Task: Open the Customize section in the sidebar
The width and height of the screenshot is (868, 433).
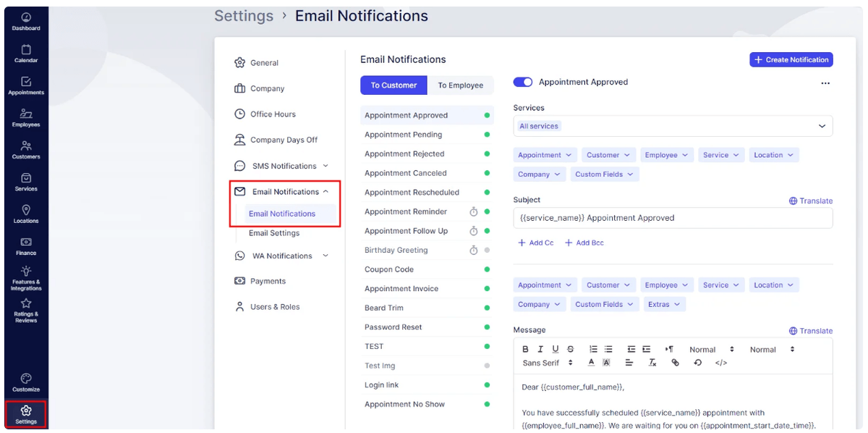Action: 26,382
